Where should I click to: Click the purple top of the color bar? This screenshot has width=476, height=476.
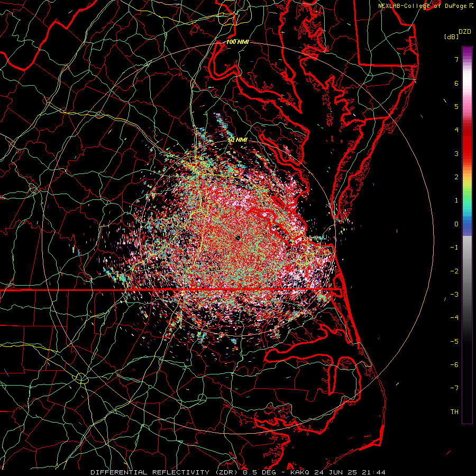(467, 52)
